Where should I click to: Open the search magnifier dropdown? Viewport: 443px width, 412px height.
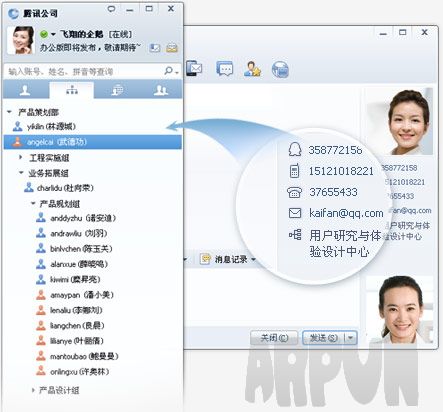click(x=171, y=71)
